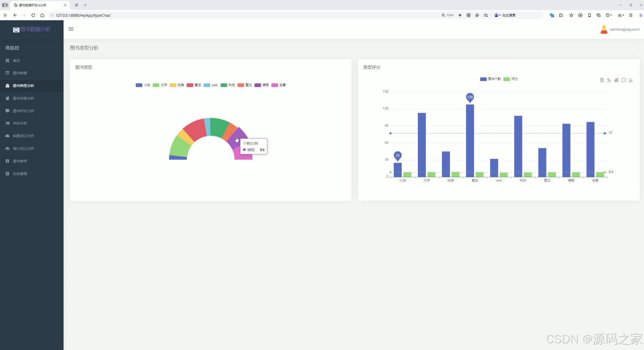644x350 pixels.
Task: Click the 童话 tallest bar in chart
Action: click(x=470, y=140)
